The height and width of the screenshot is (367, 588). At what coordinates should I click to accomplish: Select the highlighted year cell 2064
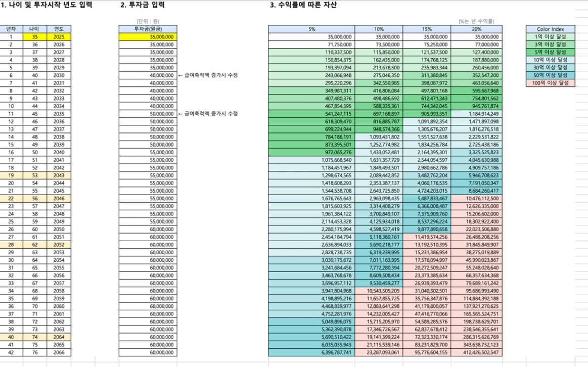click(x=59, y=337)
